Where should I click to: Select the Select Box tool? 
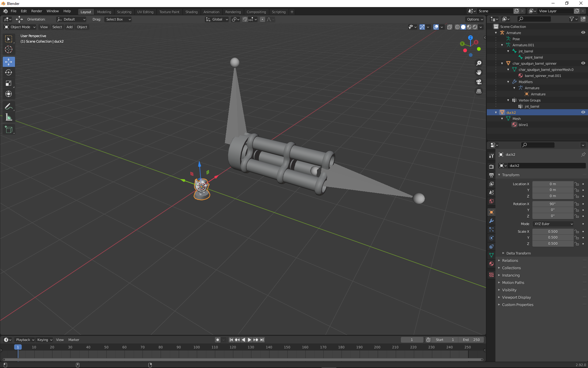pyautogui.click(x=9, y=39)
